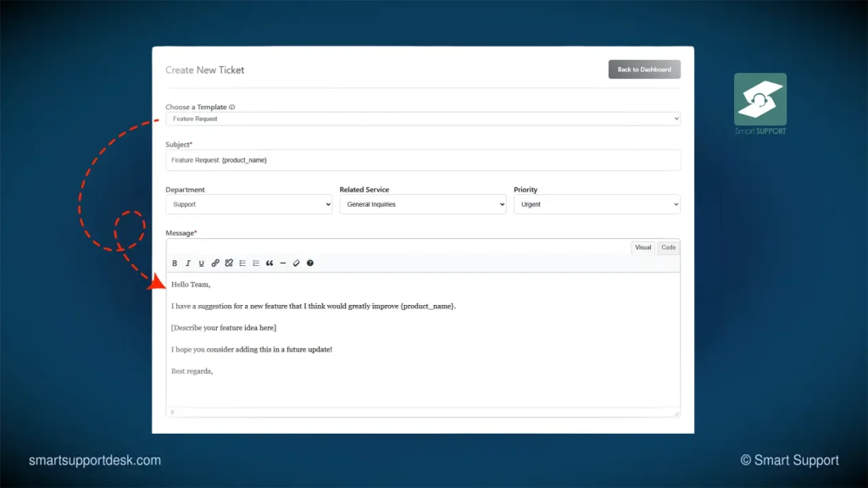Insert a horizontal line

pyautogui.click(x=283, y=263)
